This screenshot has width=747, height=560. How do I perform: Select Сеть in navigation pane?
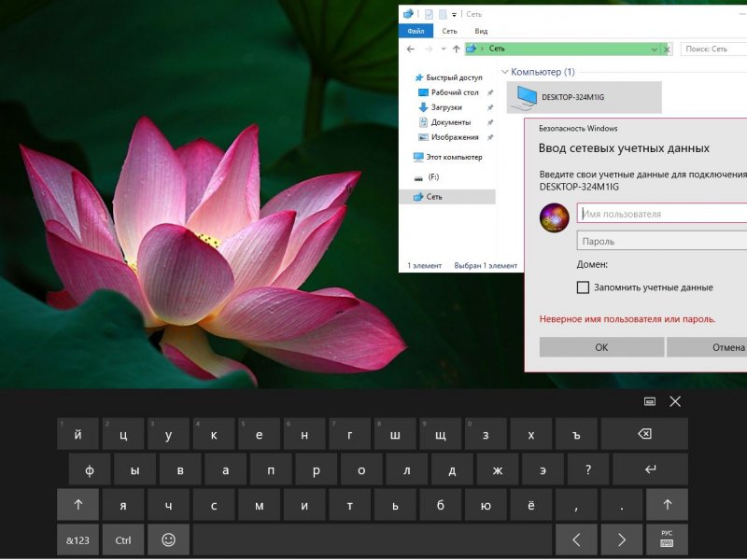click(x=447, y=197)
